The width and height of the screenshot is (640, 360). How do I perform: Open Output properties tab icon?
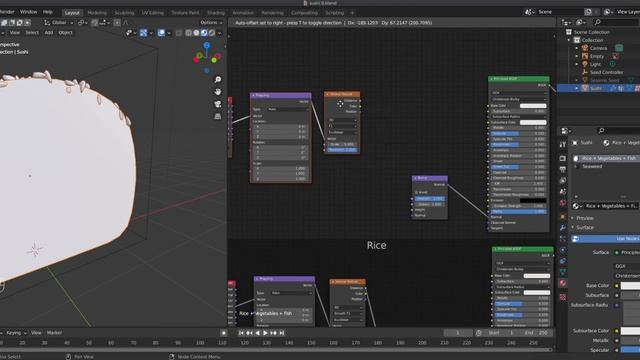click(563, 169)
